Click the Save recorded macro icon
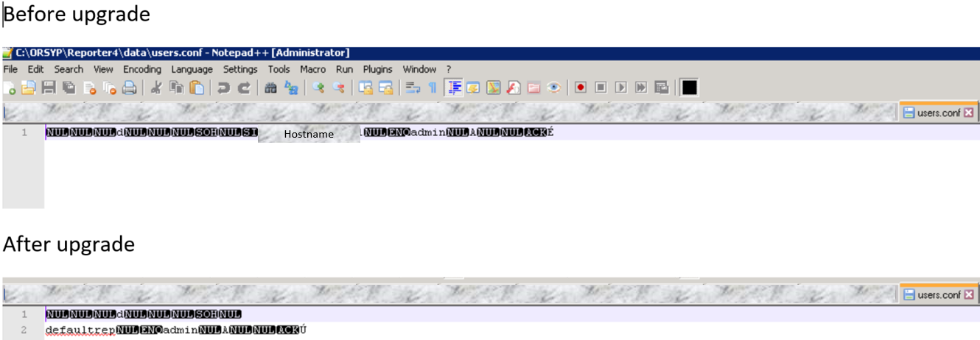980x340 pixels. click(661, 88)
